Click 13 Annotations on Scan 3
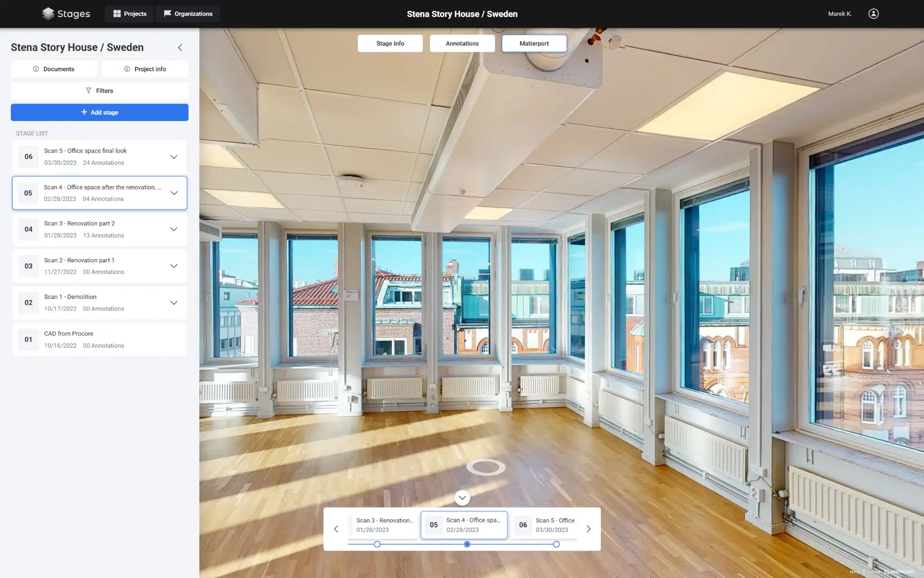 coord(103,235)
